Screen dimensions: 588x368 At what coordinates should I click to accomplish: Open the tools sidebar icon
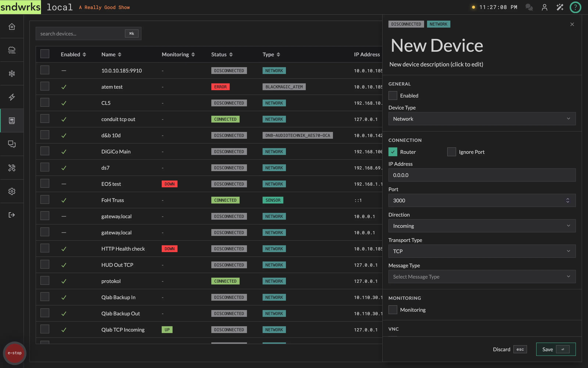12,168
